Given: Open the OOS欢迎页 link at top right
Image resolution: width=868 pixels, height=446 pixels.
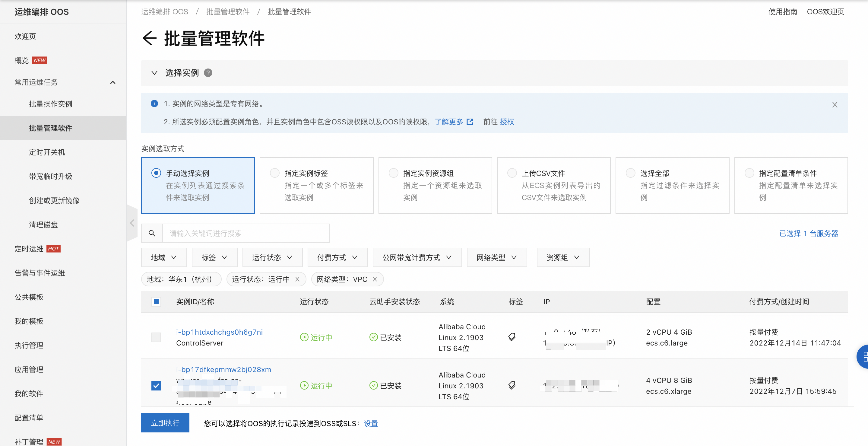Looking at the screenshot, I should coord(825,12).
